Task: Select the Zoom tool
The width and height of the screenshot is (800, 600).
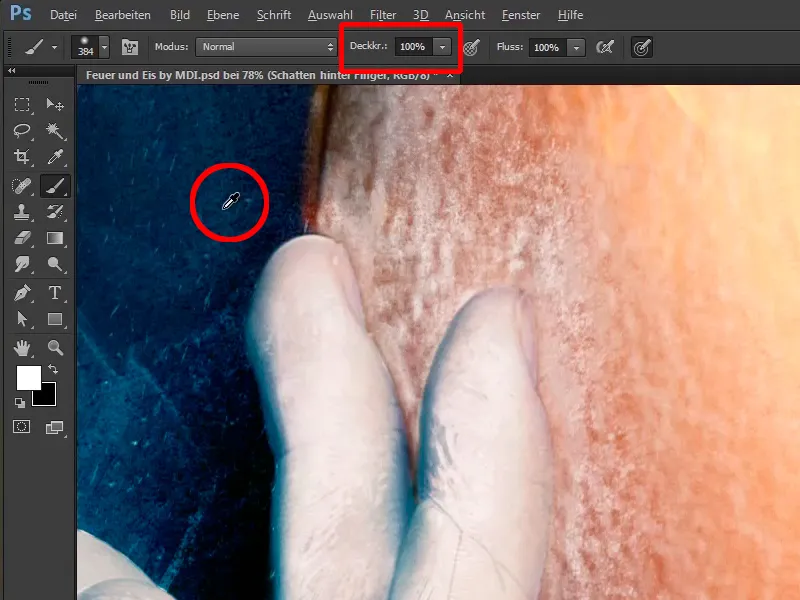Action: tap(55, 348)
